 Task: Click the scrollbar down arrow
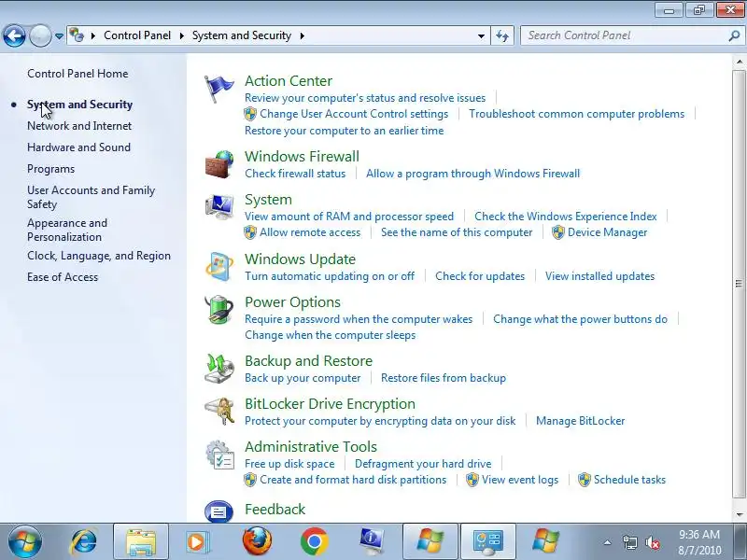tap(740, 515)
